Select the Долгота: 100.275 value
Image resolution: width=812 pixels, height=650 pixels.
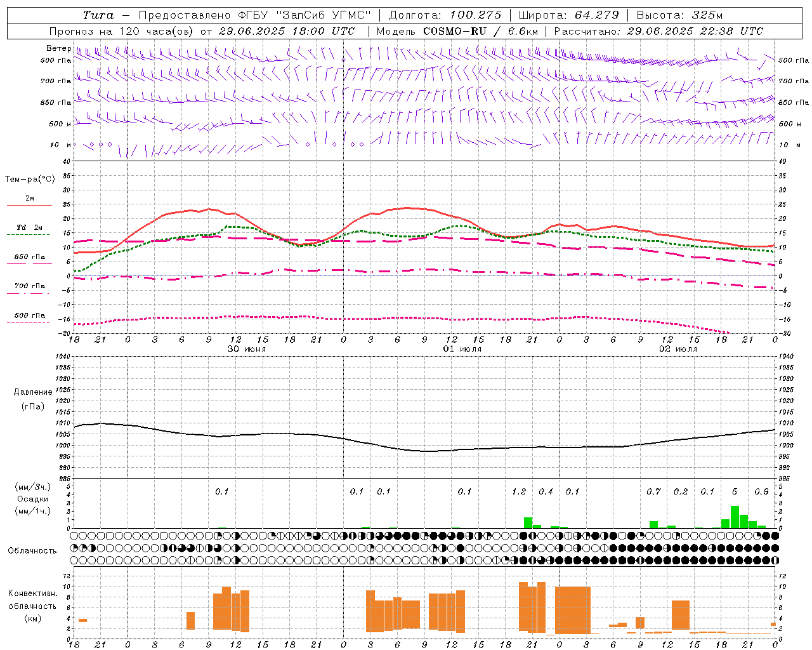click(x=445, y=15)
